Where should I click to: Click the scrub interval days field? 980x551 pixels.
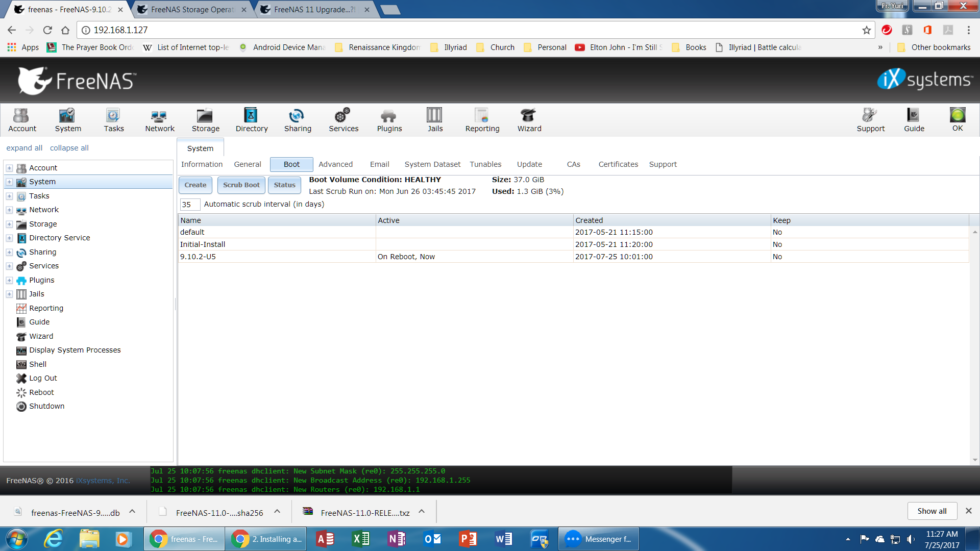[x=189, y=205]
